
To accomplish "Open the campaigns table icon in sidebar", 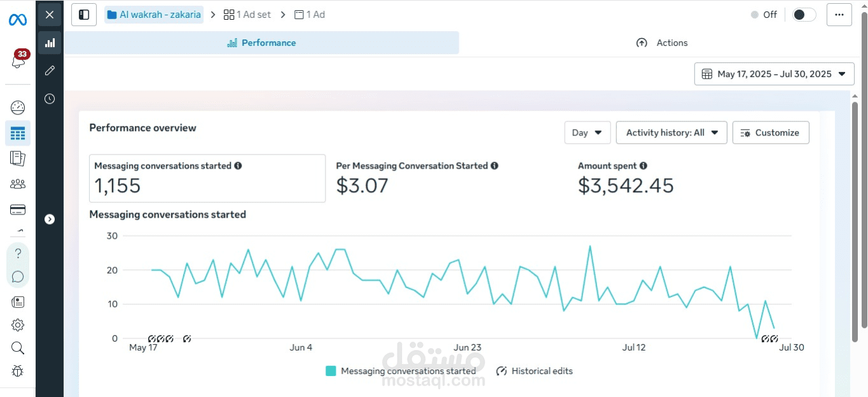I will (x=18, y=134).
